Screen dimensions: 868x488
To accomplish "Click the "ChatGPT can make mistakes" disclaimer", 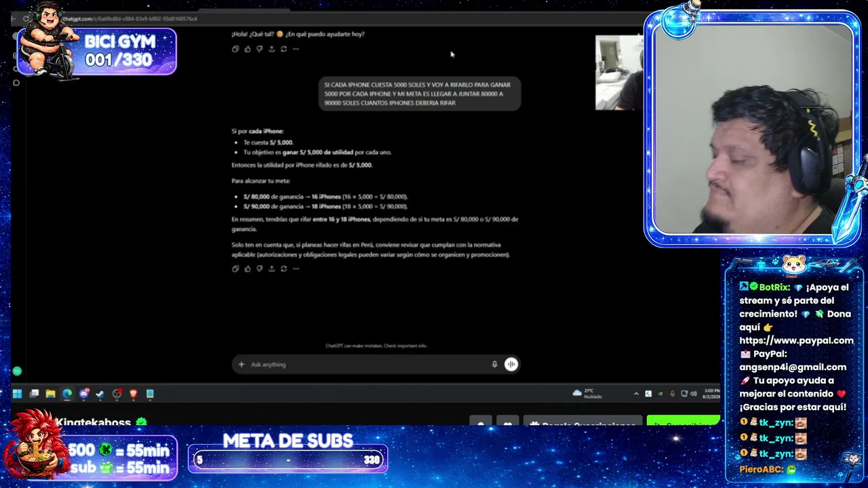I will 376,346.
